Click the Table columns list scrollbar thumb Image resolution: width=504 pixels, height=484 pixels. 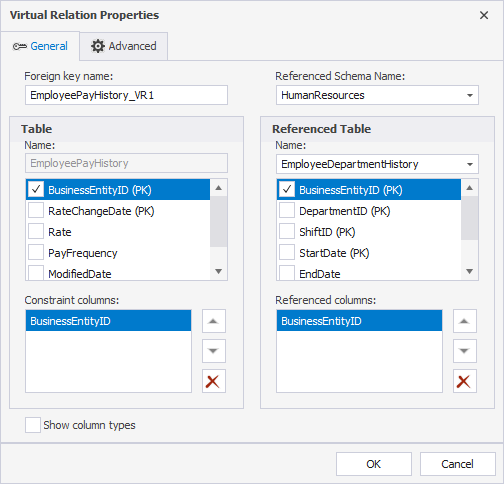tap(219, 222)
